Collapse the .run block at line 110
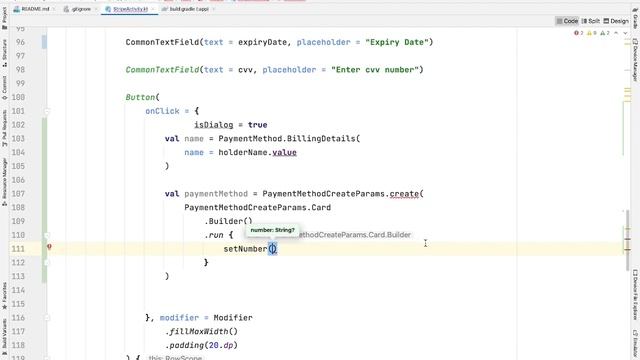640x360 pixels. [x=47, y=235]
